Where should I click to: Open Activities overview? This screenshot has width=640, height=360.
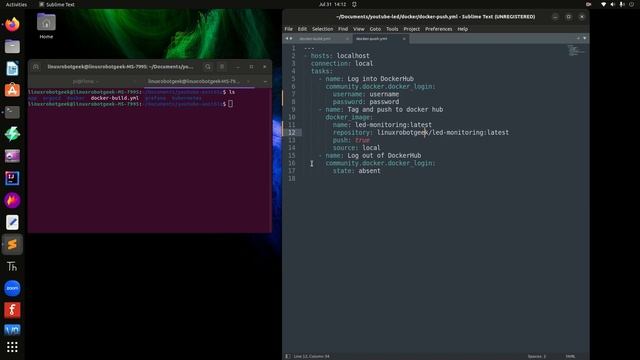click(16, 4)
